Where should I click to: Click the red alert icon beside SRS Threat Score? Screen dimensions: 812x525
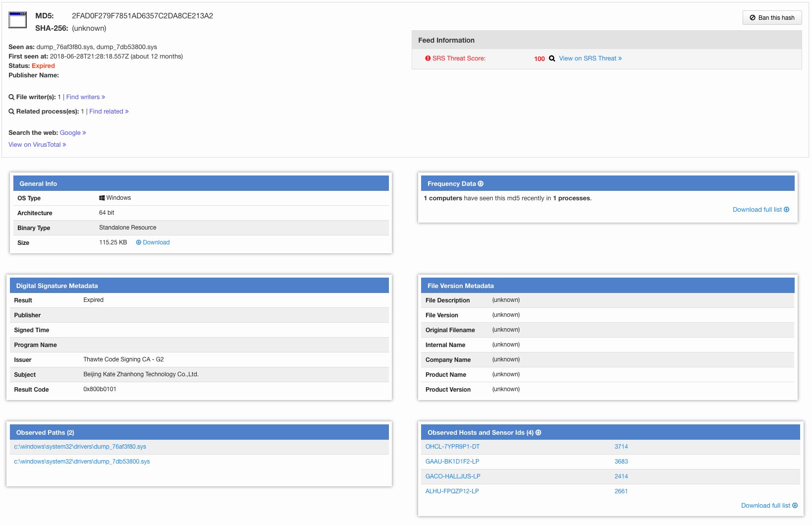(x=428, y=58)
